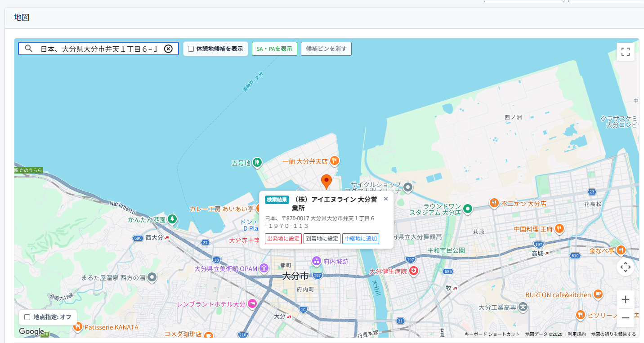The height and width of the screenshot is (343, 644).
Task: Click the magnifier search icon
Action: (x=29, y=49)
